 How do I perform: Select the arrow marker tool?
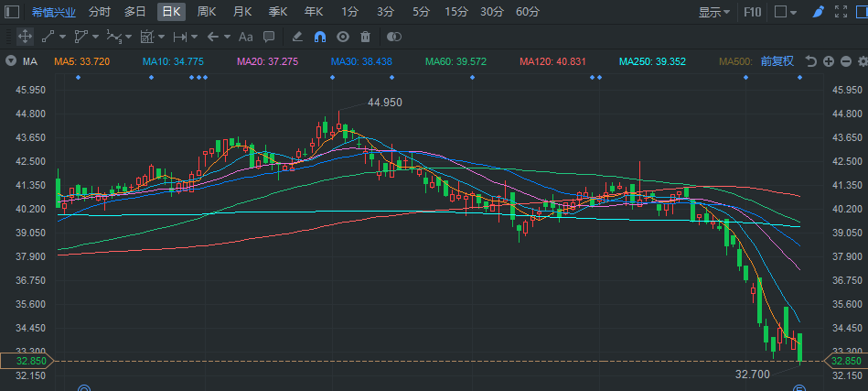click(x=213, y=38)
